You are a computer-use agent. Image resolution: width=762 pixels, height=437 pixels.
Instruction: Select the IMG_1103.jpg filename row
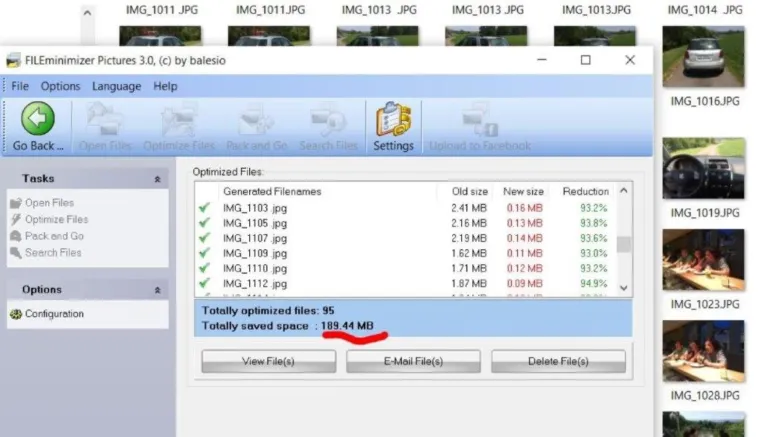(255, 208)
